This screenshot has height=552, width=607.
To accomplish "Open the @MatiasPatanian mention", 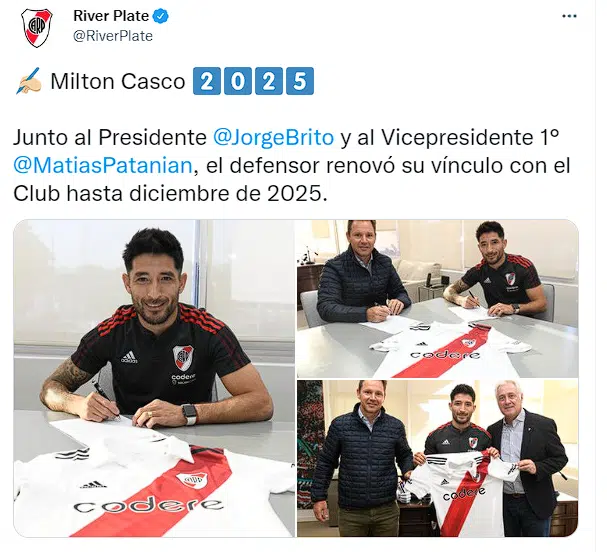I will pyautogui.click(x=103, y=165).
